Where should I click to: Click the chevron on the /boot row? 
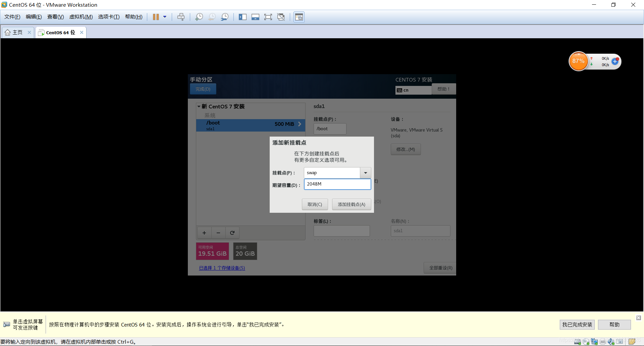pos(300,124)
